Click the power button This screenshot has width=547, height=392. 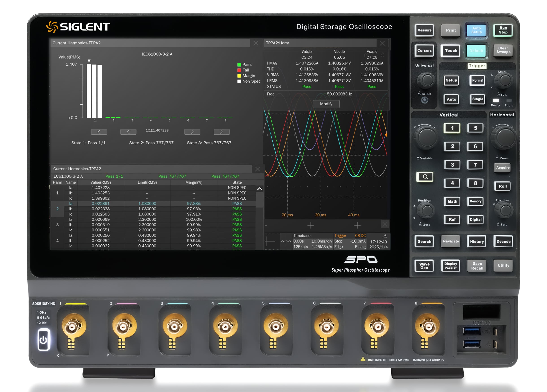[x=43, y=340]
